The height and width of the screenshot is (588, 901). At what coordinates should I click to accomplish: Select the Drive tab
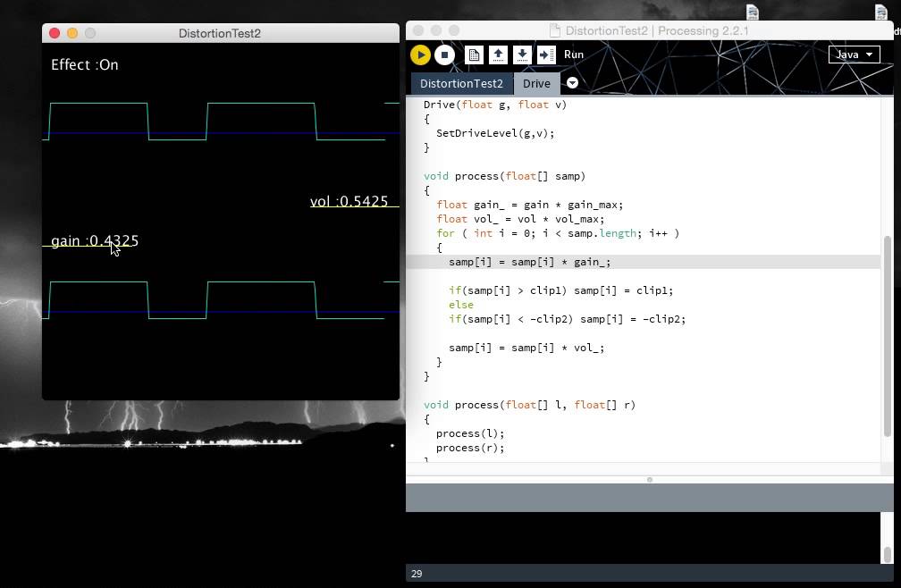coord(536,84)
